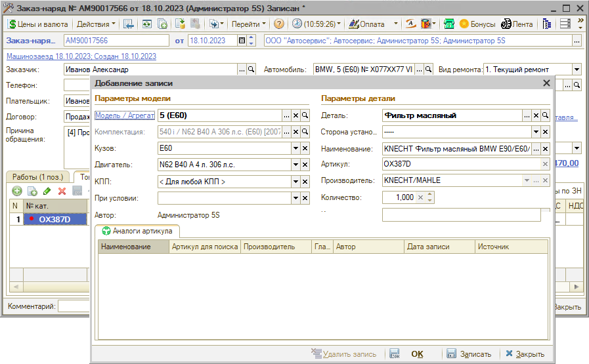589x364 pixels.
Task: Click the 1 cell in column N
Action: (16, 219)
